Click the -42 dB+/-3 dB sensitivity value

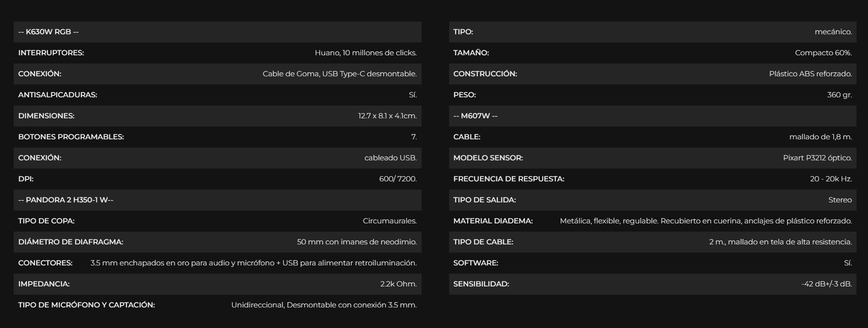826,284
